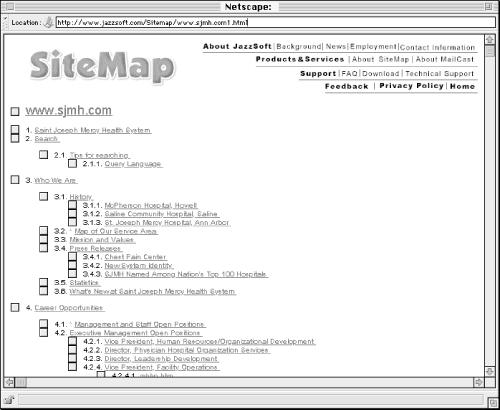This screenshot has width=500, height=410.
Task: Open the About JazzSoft navigation item
Action: click(237, 46)
